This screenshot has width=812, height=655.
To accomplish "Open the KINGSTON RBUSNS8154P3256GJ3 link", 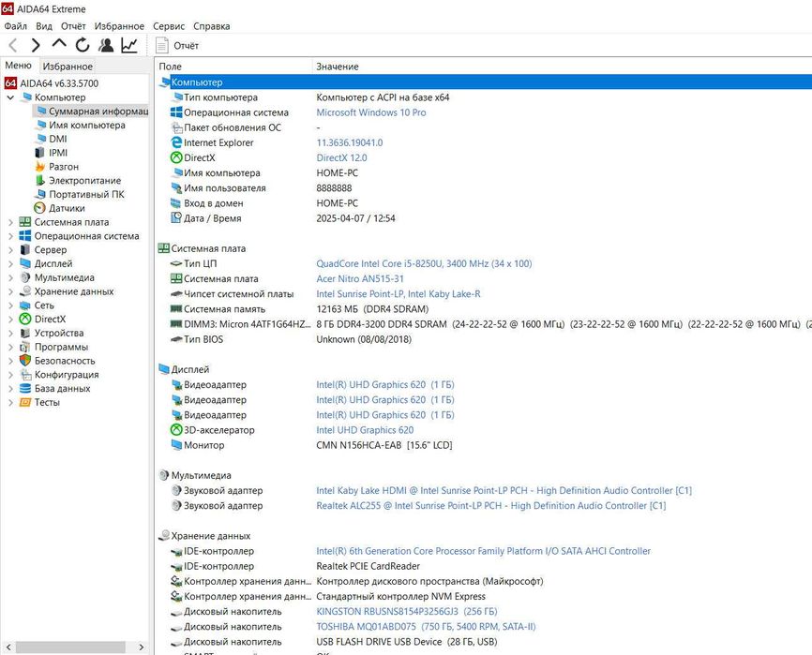I will [x=407, y=612].
